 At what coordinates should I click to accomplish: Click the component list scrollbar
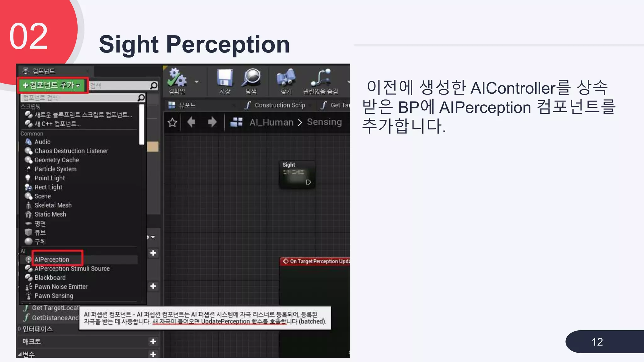coord(142,124)
